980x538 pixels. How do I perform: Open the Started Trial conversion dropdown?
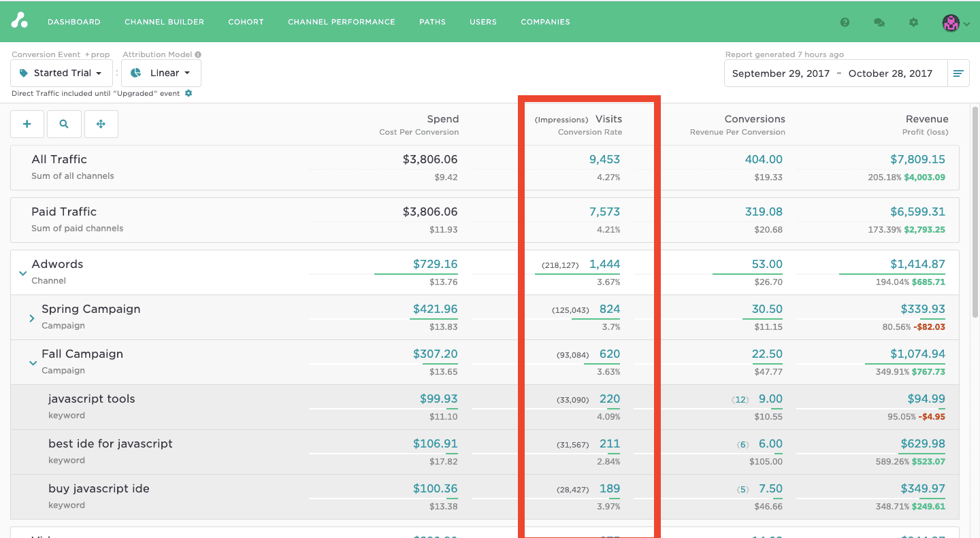(61, 73)
